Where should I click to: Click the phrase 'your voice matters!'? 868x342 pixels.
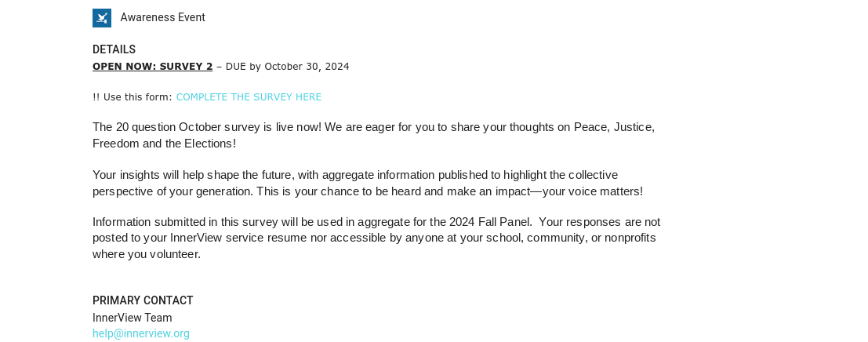pos(592,191)
